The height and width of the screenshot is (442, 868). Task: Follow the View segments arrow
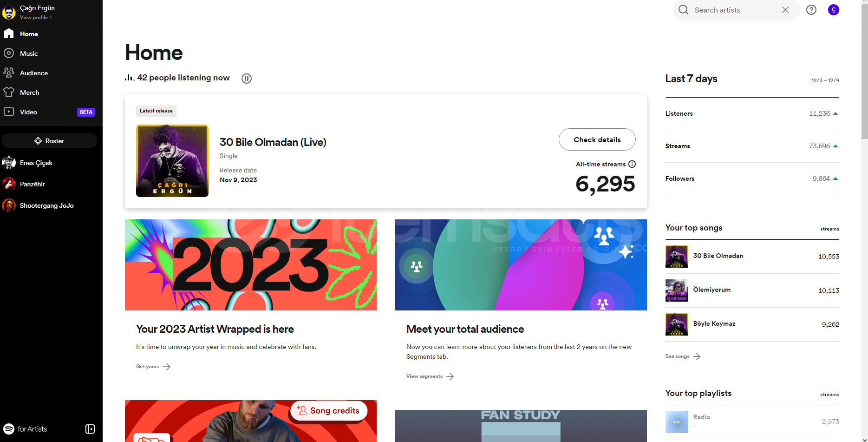coord(450,376)
